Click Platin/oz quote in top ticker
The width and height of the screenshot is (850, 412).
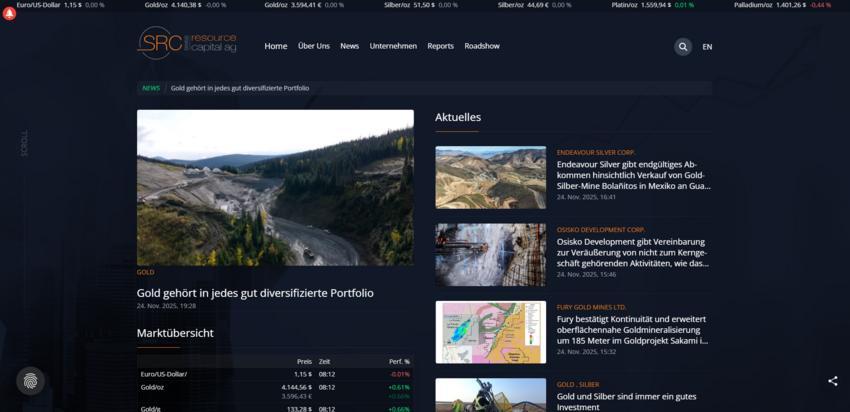[x=652, y=5]
